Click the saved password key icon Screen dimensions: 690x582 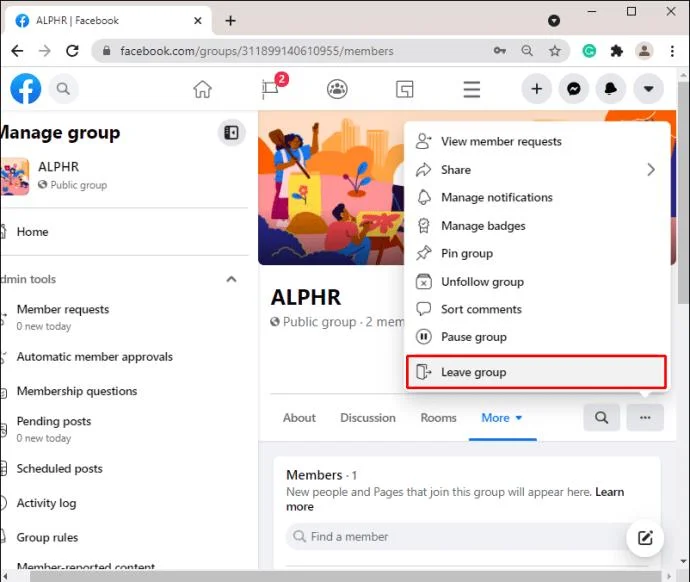500,51
